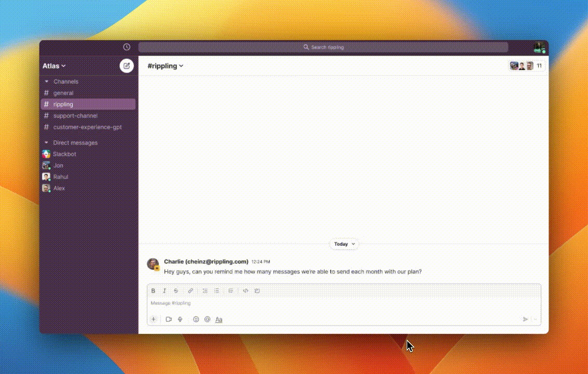This screenshot has width=588, height=374.
Task: Focus the Message #rippling input box
Action: 344,303
